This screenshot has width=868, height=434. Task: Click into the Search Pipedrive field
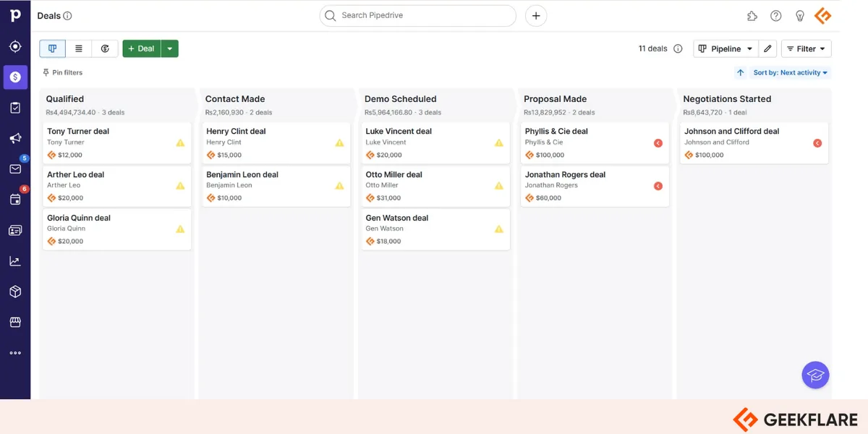coord(417,16)
